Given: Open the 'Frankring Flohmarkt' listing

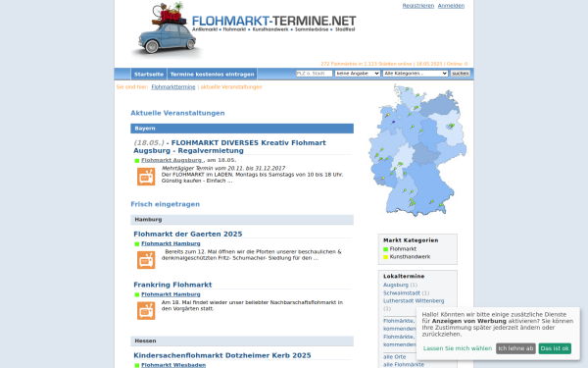Looking at the screenshot, I should tap(172, 285).
